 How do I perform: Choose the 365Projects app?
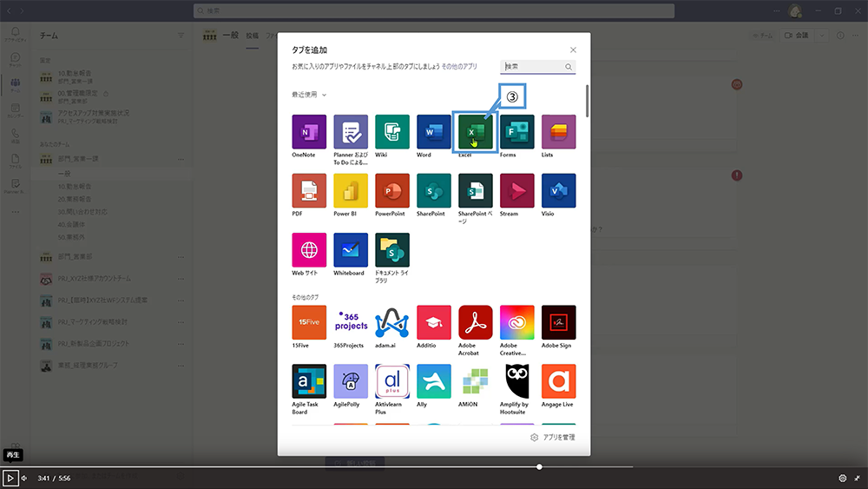351,322
